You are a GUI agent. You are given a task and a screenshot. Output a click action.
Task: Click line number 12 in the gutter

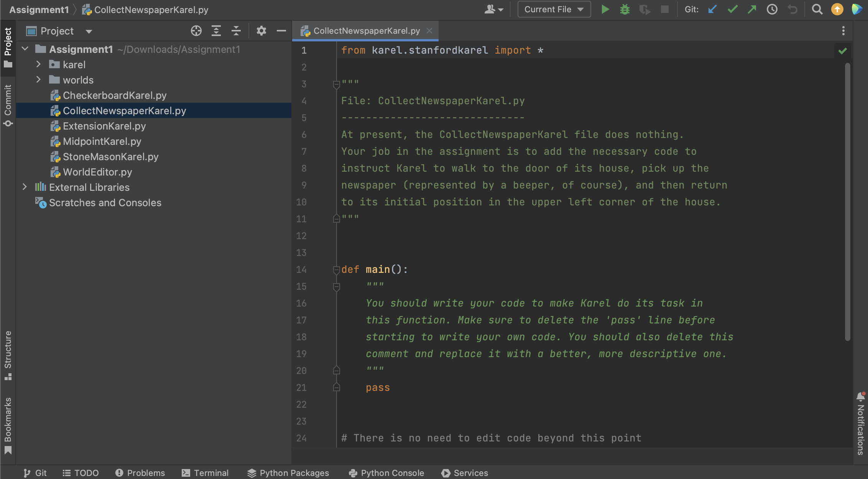pyautogui.click(x=301, y=236)
